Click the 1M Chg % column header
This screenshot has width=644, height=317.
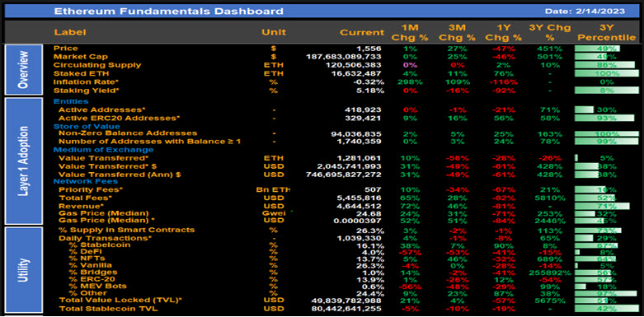click(410, 32)
